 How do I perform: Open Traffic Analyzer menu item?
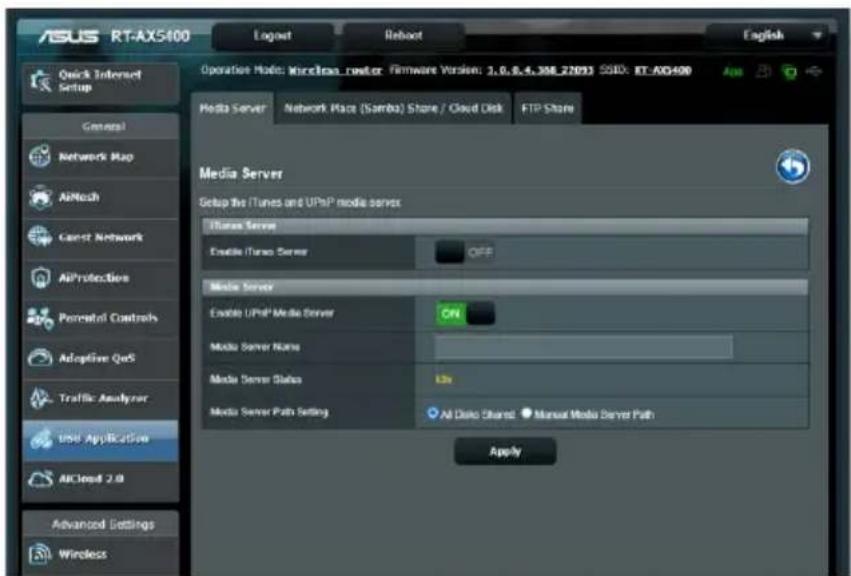(x=101, y=398)
